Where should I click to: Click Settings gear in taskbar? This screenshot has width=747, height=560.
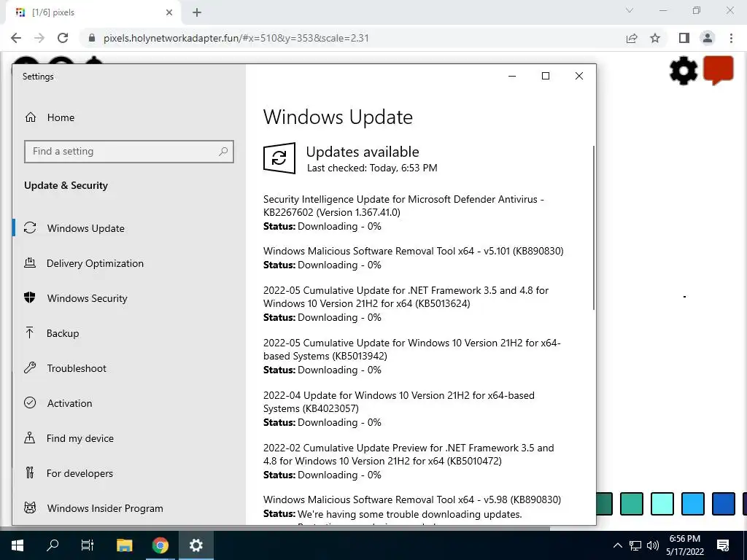[196, 545]
